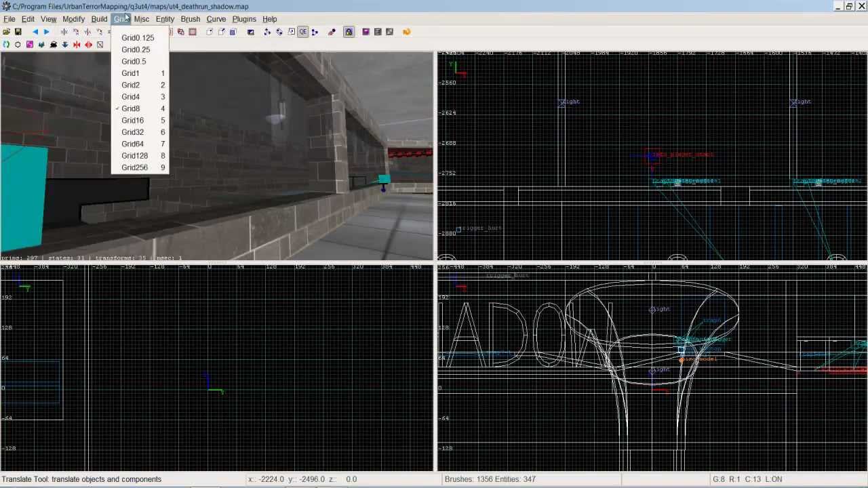
Task: Open the Modify menu
Action: pyautogui.click(x=73, y=19)
